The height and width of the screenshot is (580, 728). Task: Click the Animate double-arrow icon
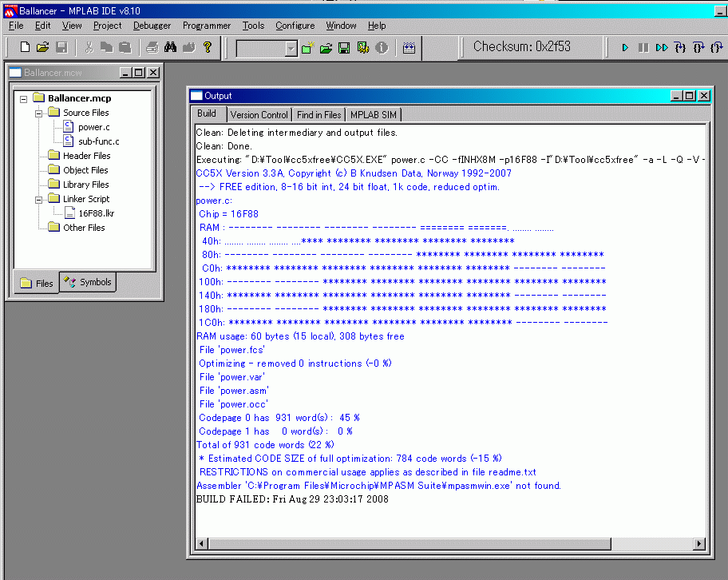(662, 47)
